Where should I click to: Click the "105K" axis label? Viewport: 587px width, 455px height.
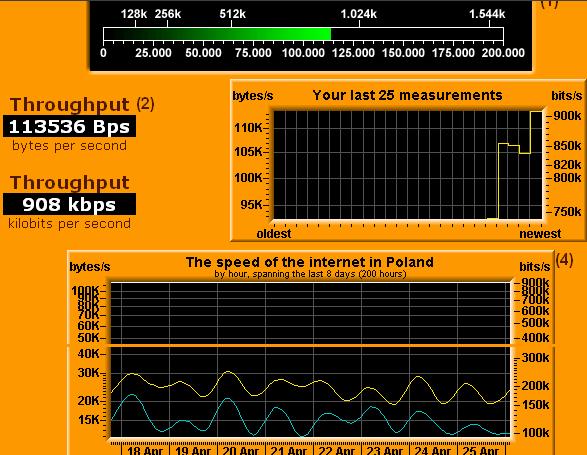click(248, 152)
